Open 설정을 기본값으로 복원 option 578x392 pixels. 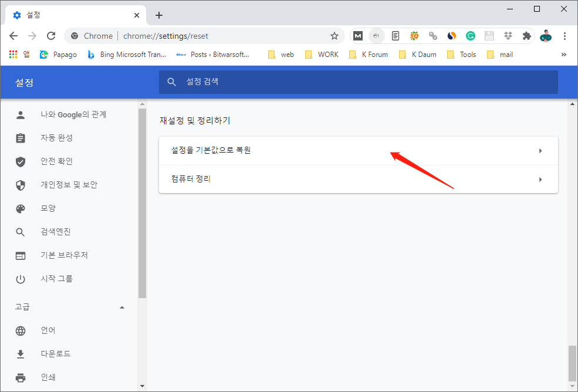[x=359, y=150]
